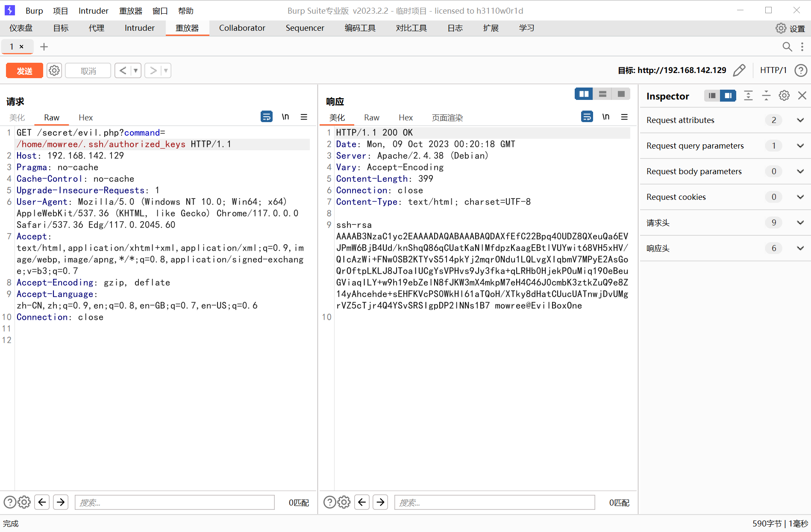Viewport: 811px width, 532px height.
Task: Collapse all Inspector sections
Action: click(x=766, y=96)
